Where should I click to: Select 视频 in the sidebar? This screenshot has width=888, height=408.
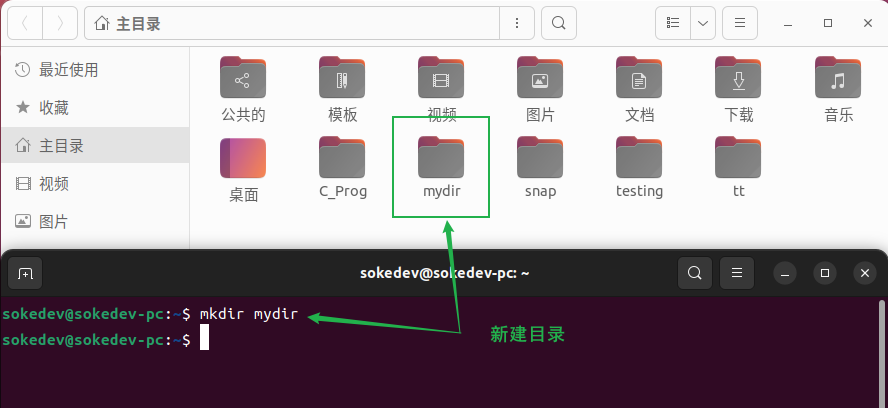click(x=95, y=184)
